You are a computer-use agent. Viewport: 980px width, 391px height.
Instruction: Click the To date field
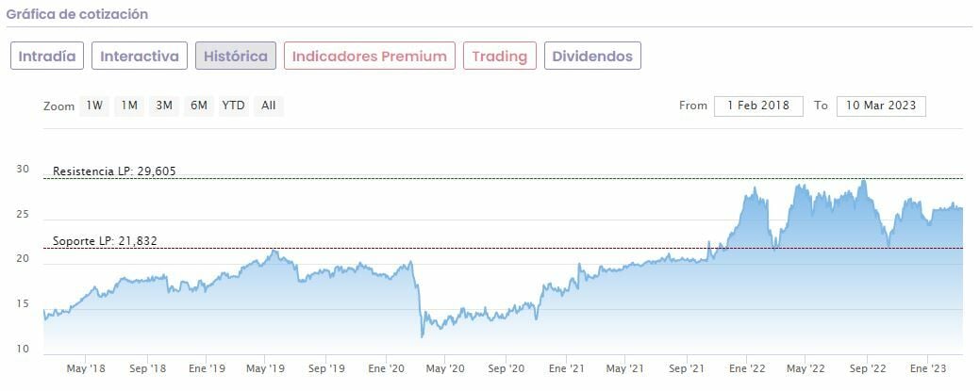pyautogui.click(x=881, y=106)
